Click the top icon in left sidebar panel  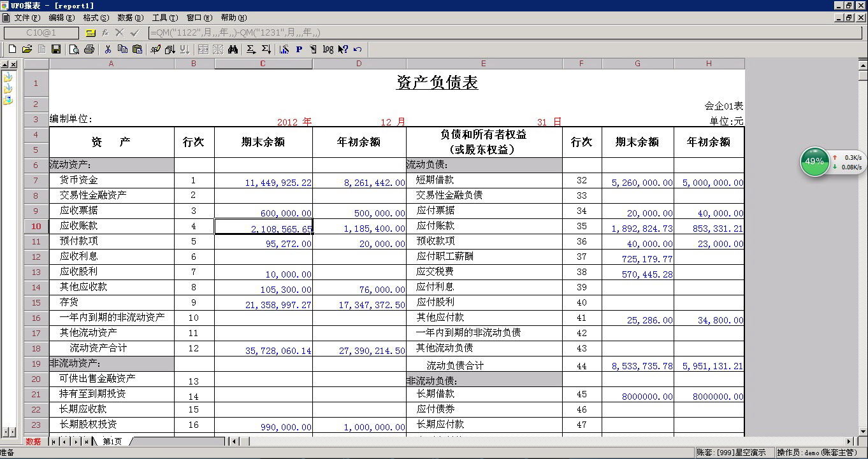(8, 77)
